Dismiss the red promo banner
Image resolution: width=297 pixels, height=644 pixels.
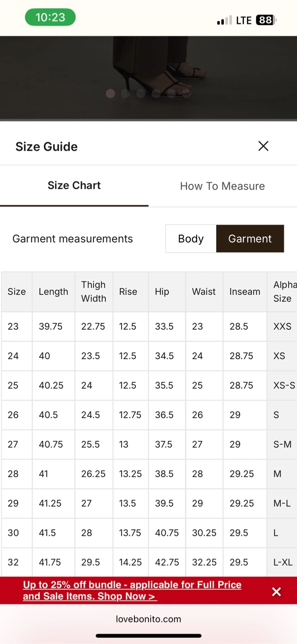click(x=276, y=592)
